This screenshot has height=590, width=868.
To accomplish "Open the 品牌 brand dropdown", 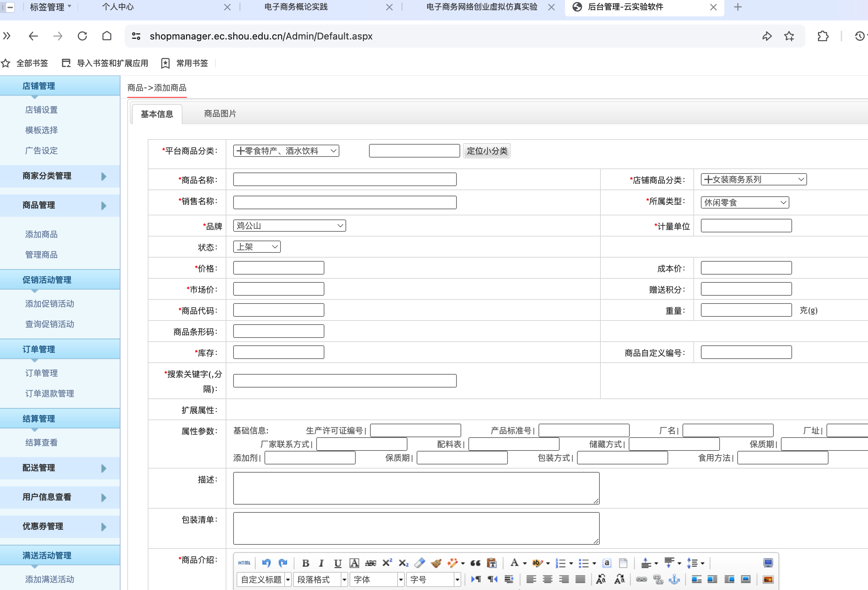I will coord(289,226).
